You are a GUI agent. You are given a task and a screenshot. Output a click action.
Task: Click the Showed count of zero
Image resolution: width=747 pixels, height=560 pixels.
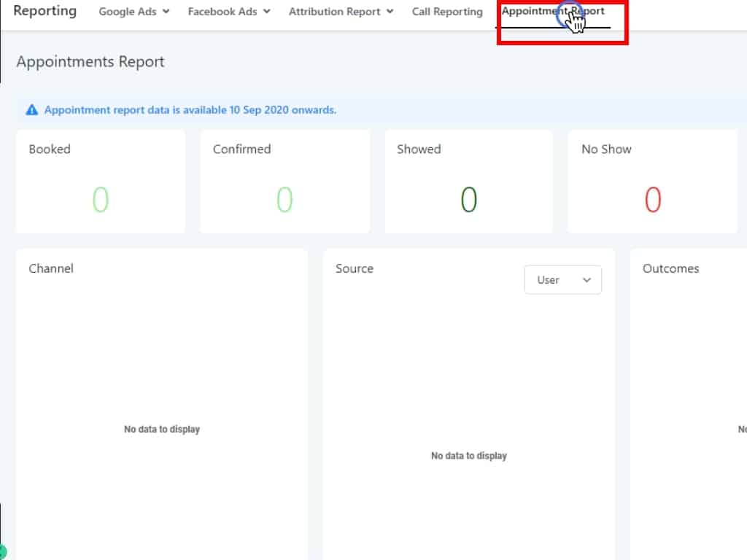pos(468,199)
